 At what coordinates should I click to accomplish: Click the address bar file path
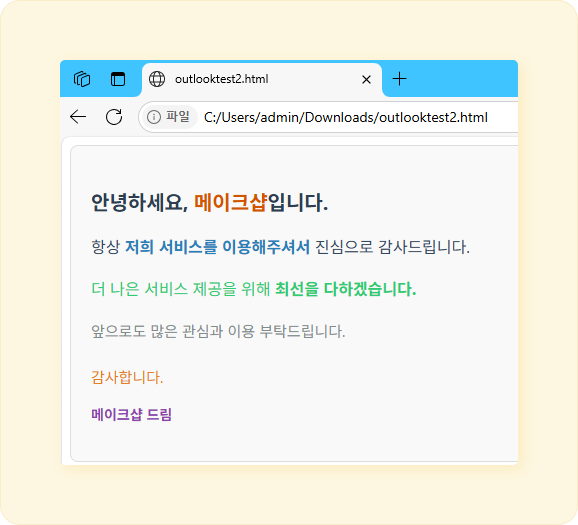pyautogui.click(x=346, y=117)
